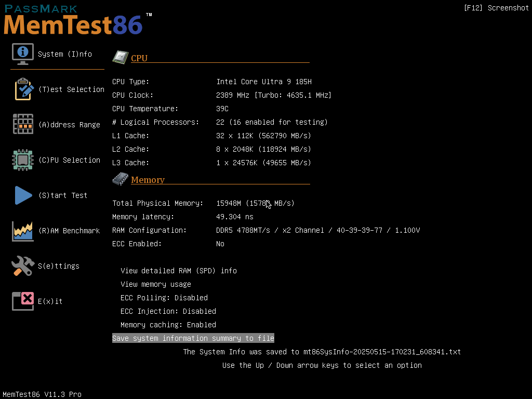Click the Memory section header RAM icon
The image size is (532, 399).
point(120,179)
